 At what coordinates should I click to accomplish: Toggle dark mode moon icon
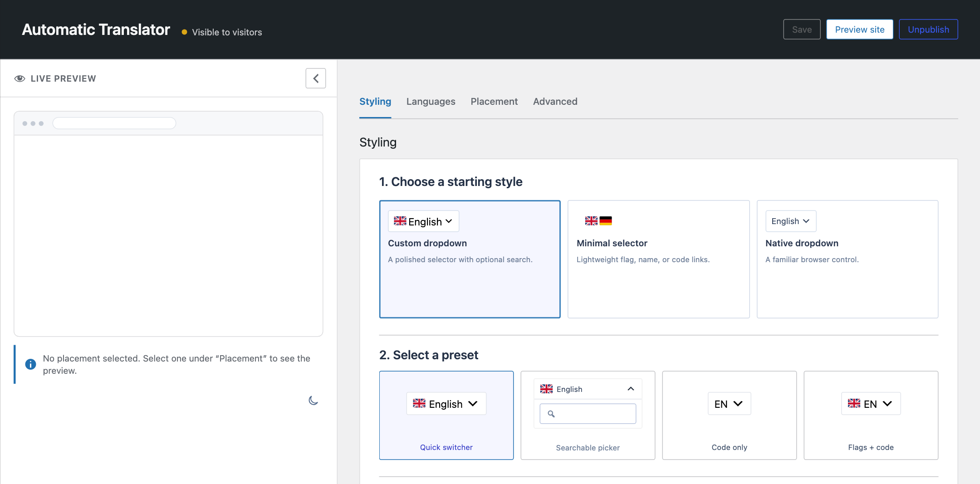coord(313,401)
